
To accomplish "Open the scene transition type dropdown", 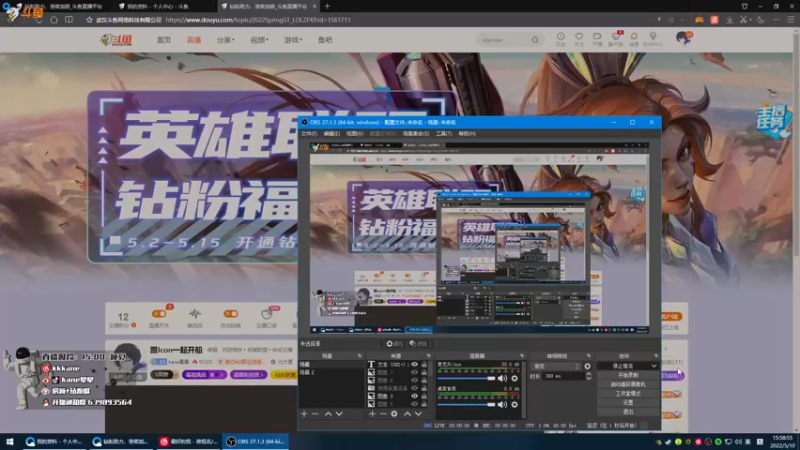I will pos(556,366).
